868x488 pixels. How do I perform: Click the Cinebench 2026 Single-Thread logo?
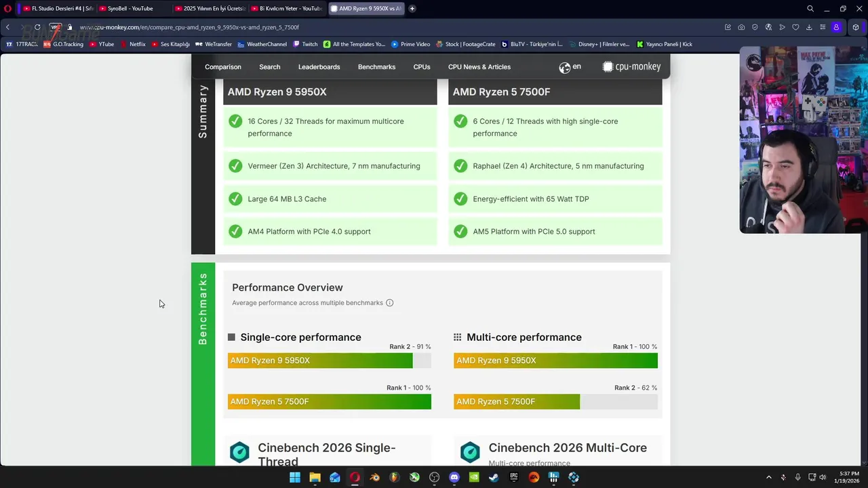[239, 452]
